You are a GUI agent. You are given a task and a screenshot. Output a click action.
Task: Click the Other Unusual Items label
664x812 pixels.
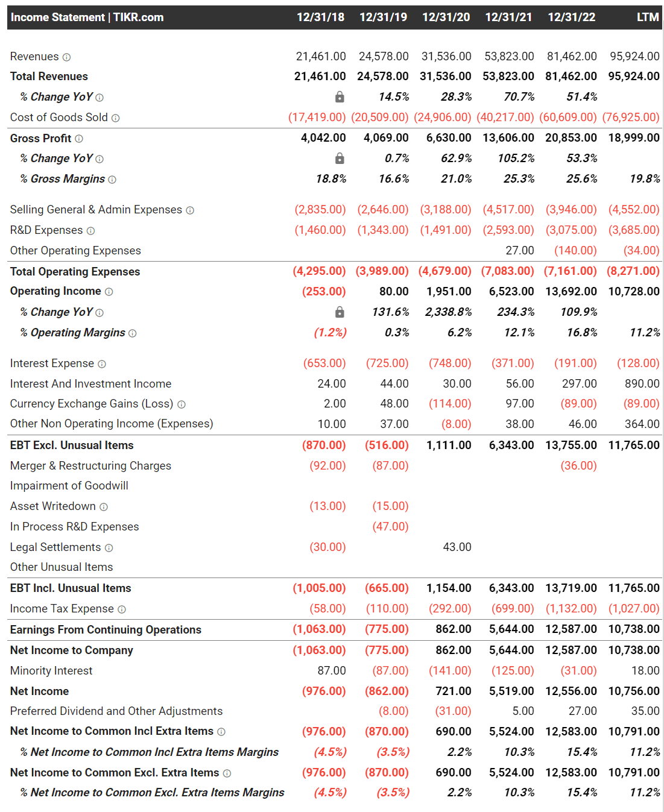pyautogui.click(x=62, y=567)
